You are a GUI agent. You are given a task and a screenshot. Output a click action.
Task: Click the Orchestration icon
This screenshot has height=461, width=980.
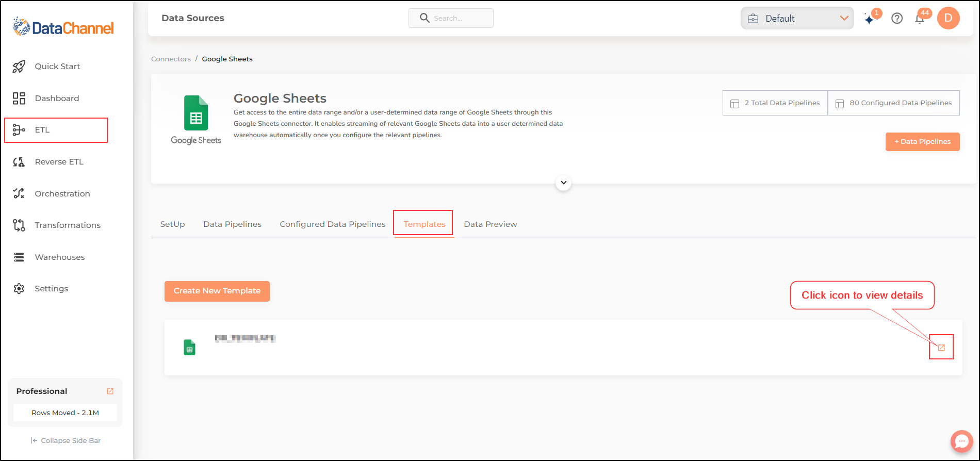(x=19, y=193)
